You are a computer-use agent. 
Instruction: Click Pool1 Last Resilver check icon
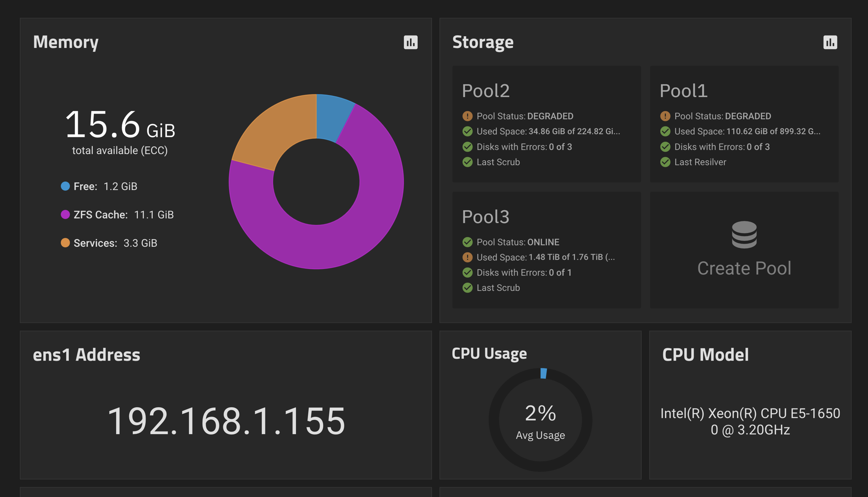[x=665, y=162]
